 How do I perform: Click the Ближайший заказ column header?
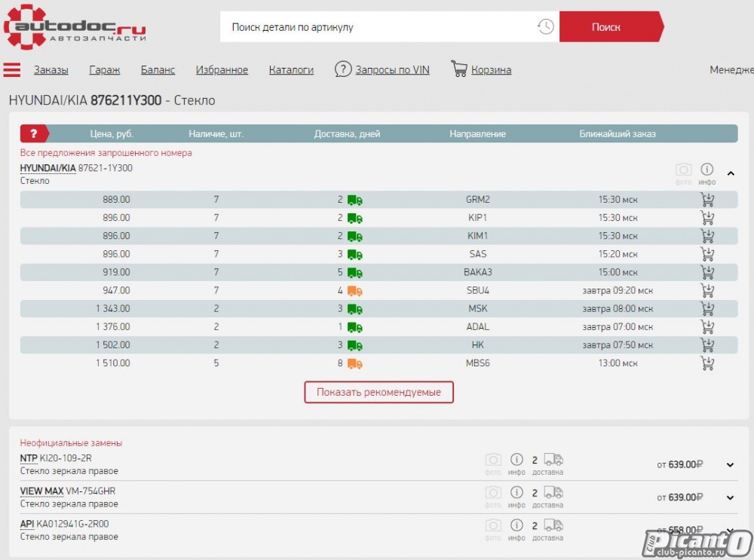(x=618, y=133)
